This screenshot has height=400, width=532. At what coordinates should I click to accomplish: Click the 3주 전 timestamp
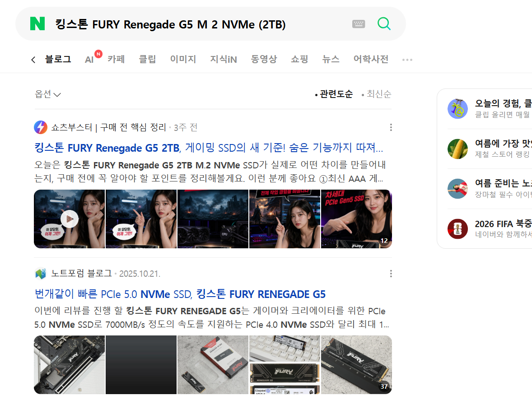tap(186, 128)
